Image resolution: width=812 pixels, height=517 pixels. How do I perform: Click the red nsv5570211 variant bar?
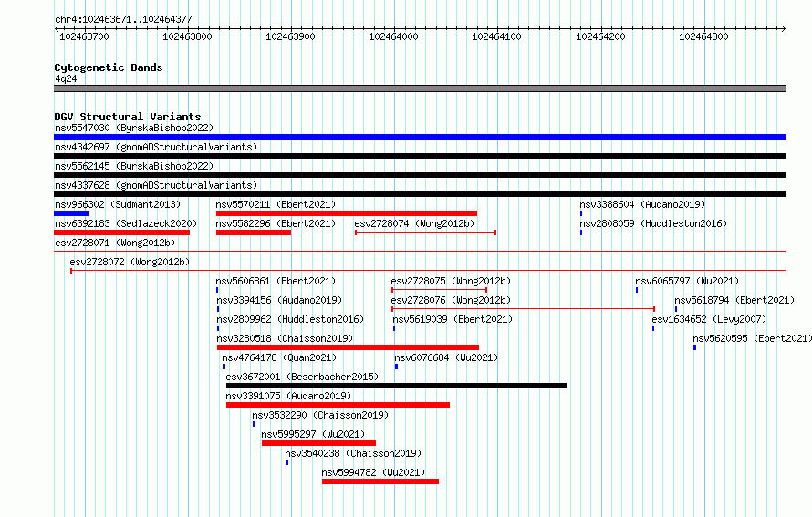[347, 213]
